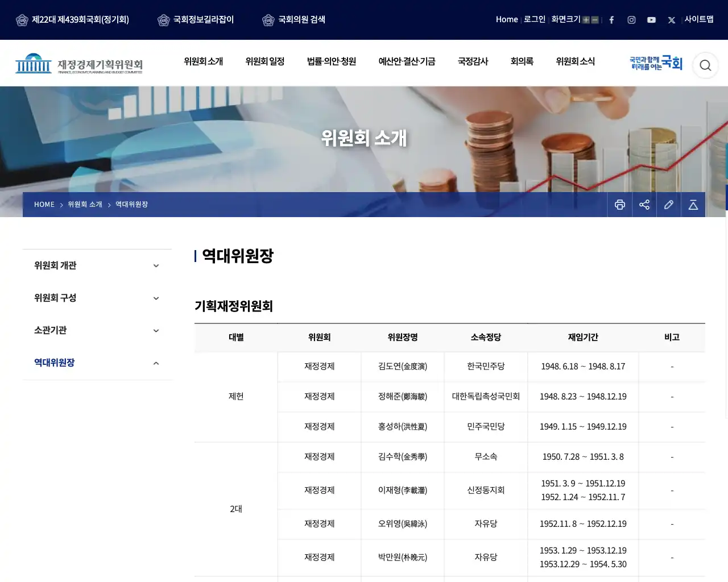This screenshot has height=582, width=728.
Task: Click the party cell 대한독립촉성국민회
Action: point(486,397)
